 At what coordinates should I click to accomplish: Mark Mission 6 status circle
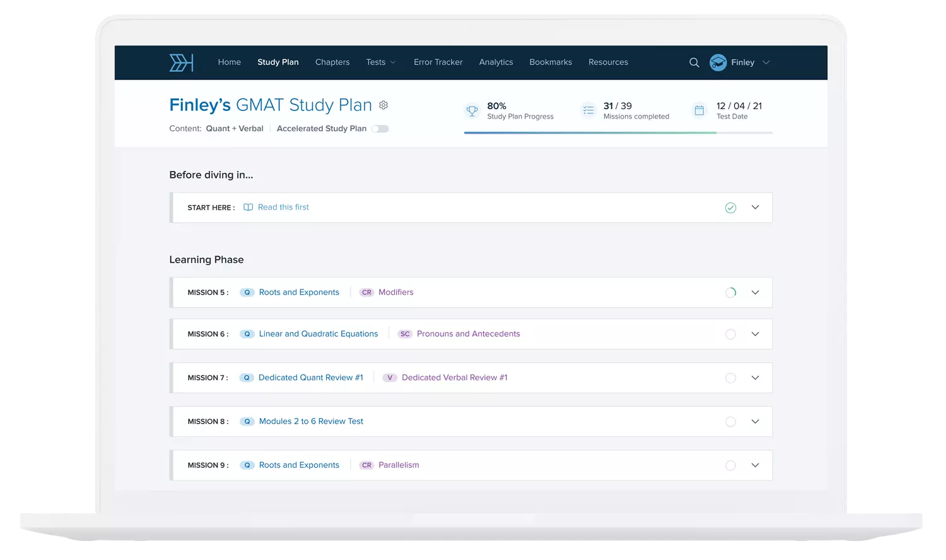coord(730,334)
